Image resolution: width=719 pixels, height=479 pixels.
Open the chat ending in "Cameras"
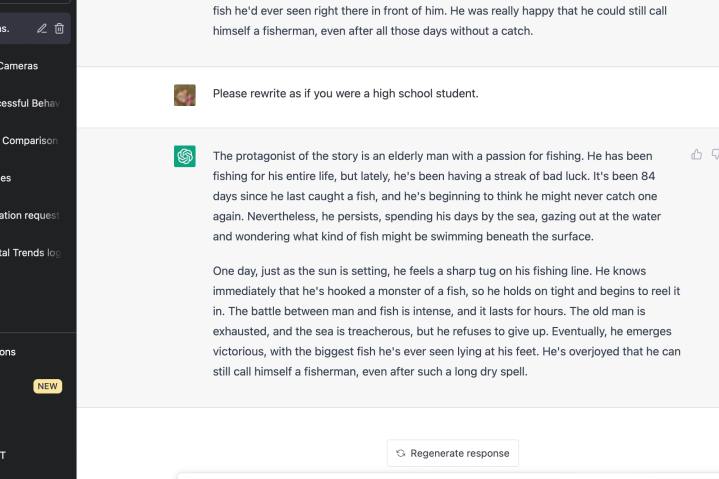click(x=20, y=66)
